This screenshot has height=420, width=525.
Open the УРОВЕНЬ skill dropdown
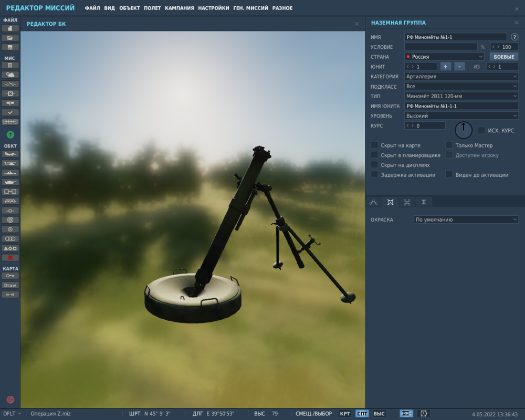(x=461, y=115)
